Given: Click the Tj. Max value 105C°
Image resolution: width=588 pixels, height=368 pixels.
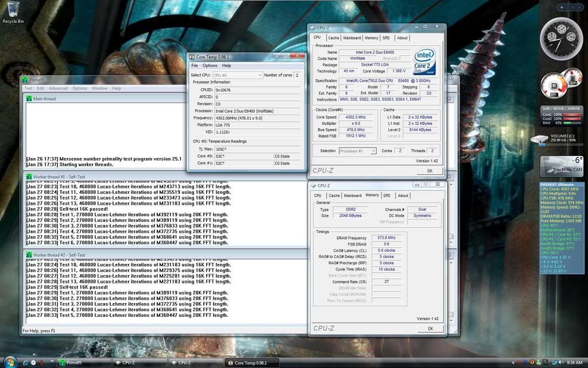Looking at the screenshot, I should (258, 149).
